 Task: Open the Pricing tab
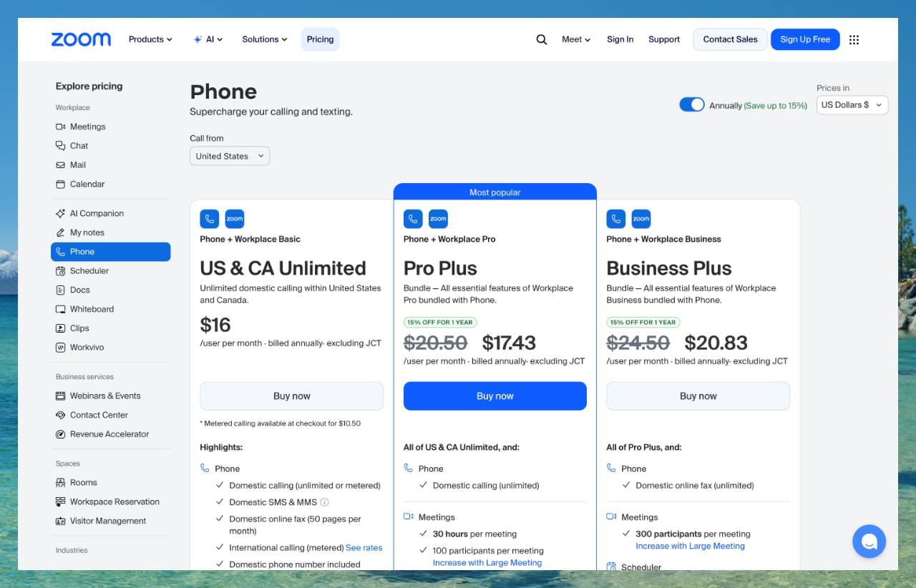pyautogui.click(x=320, y=39)
